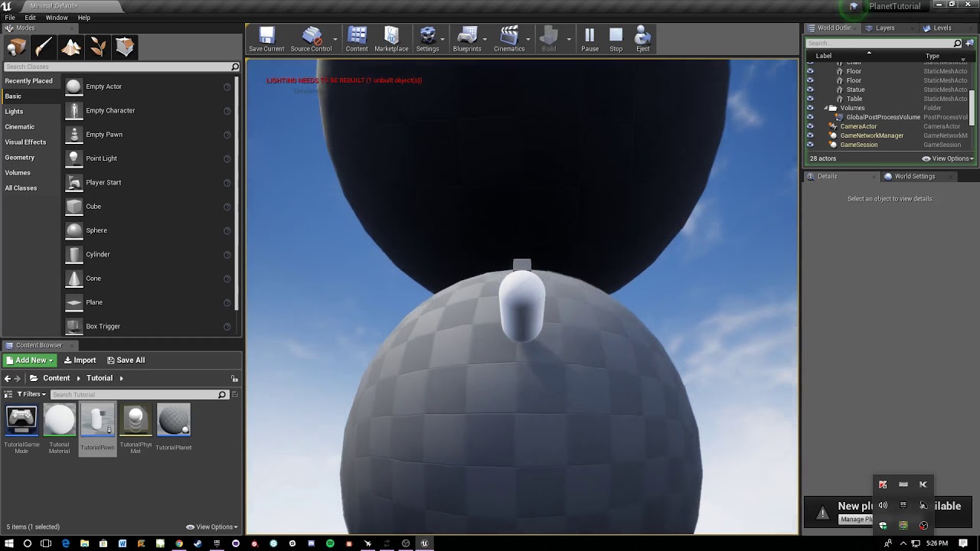
Task: Collapse the Volumes folder in outliner
Action: (825, 108)
